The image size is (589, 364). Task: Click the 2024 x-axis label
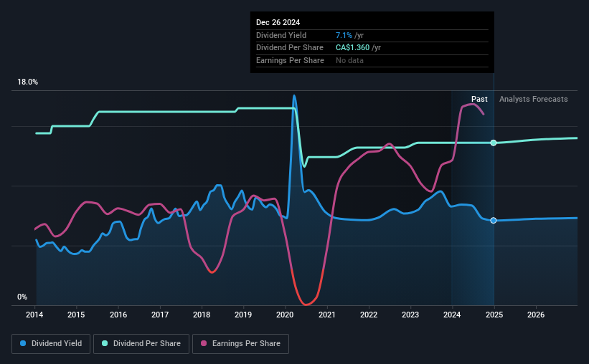click(452, 315)
